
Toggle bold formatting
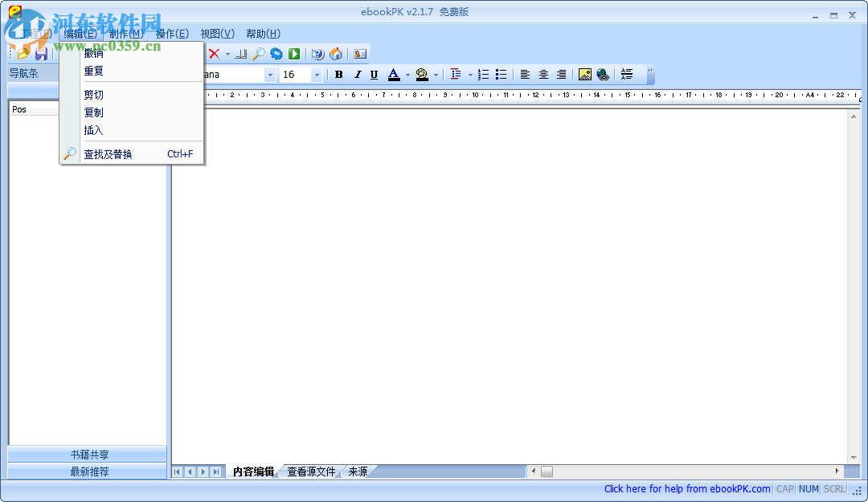(x=338, y=74)
